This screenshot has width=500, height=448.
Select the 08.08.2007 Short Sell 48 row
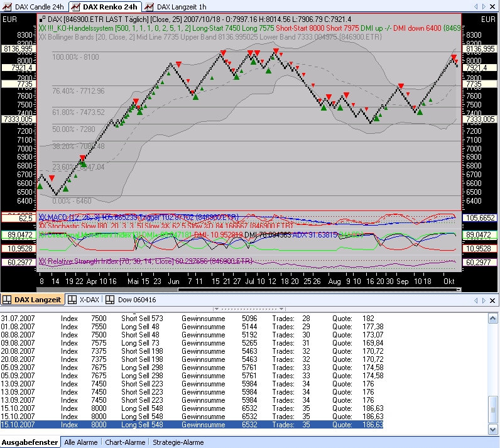point(192,335)
